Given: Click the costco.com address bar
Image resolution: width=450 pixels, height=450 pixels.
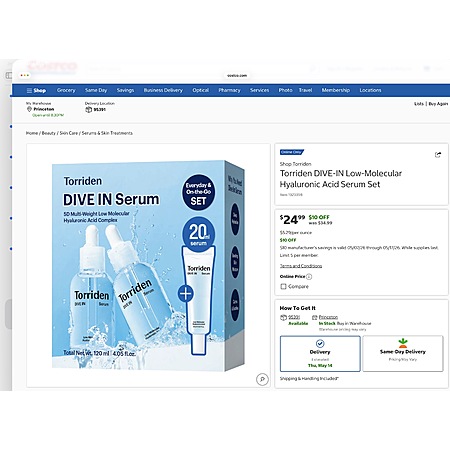Looking at the screenshot, I should (x=237, y=76).
